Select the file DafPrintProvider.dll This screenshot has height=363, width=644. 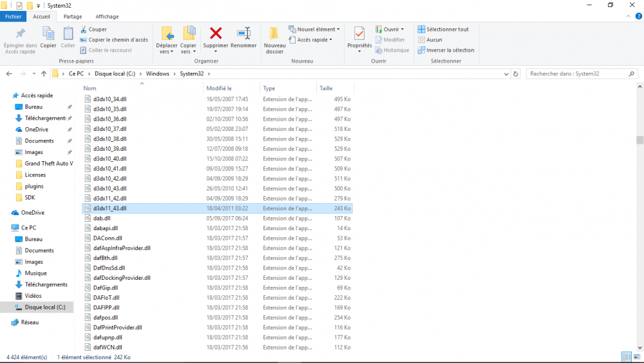[x=117, y=328]
